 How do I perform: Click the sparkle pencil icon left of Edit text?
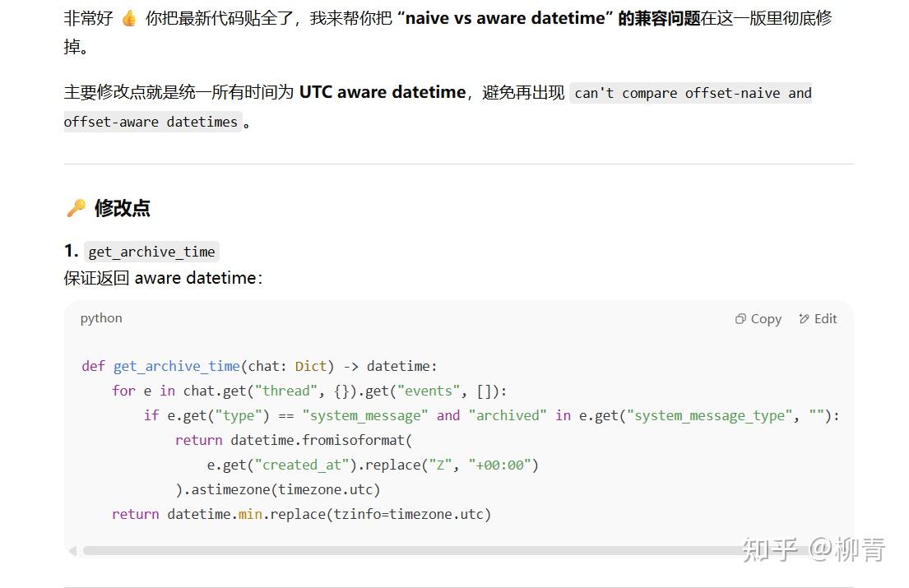tap(802, 318)
